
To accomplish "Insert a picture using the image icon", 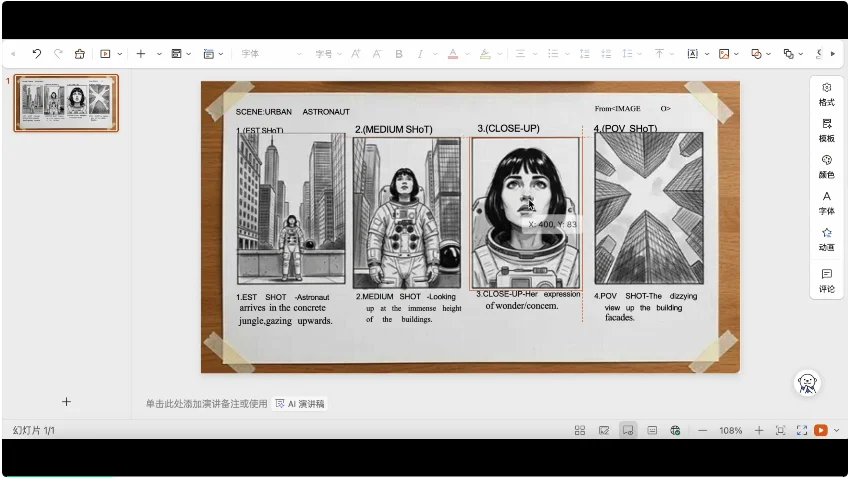I will (x=724, y=54).
